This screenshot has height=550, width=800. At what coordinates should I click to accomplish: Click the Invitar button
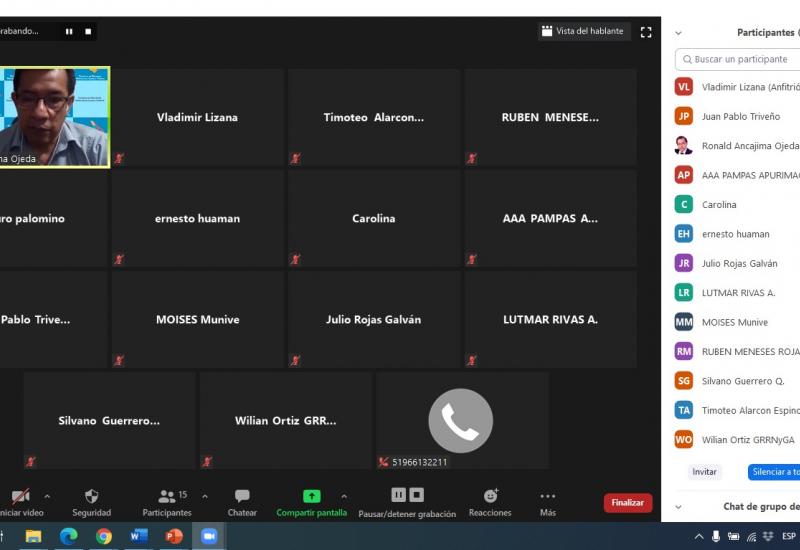[704, 472]
